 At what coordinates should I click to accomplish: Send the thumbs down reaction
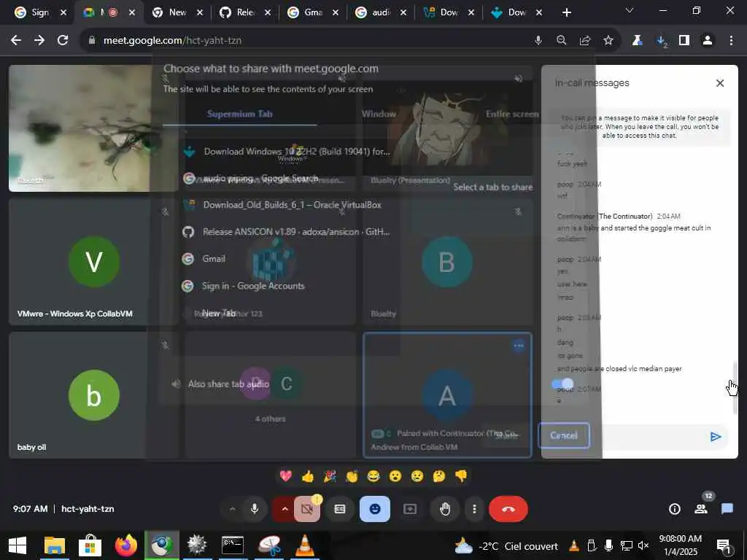[x=461, y=475]
